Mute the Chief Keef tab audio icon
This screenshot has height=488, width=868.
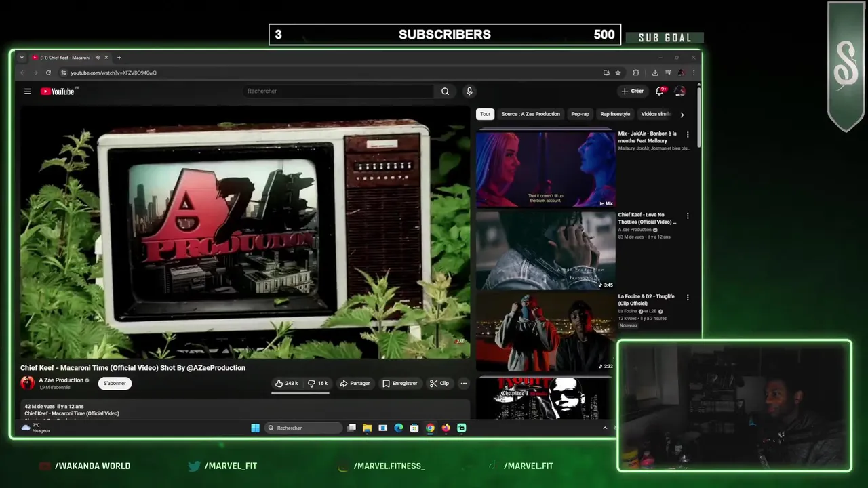click(x=98, y=58)
